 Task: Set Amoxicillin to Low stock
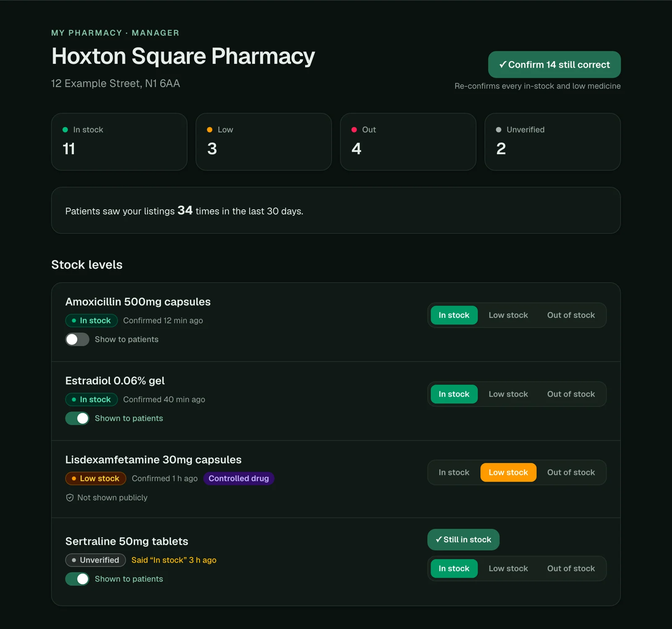click(x=508, y=315)
